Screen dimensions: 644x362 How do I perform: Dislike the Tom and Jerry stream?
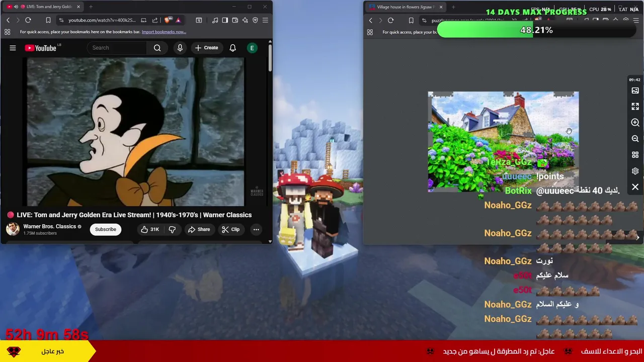tap(172, 229)
